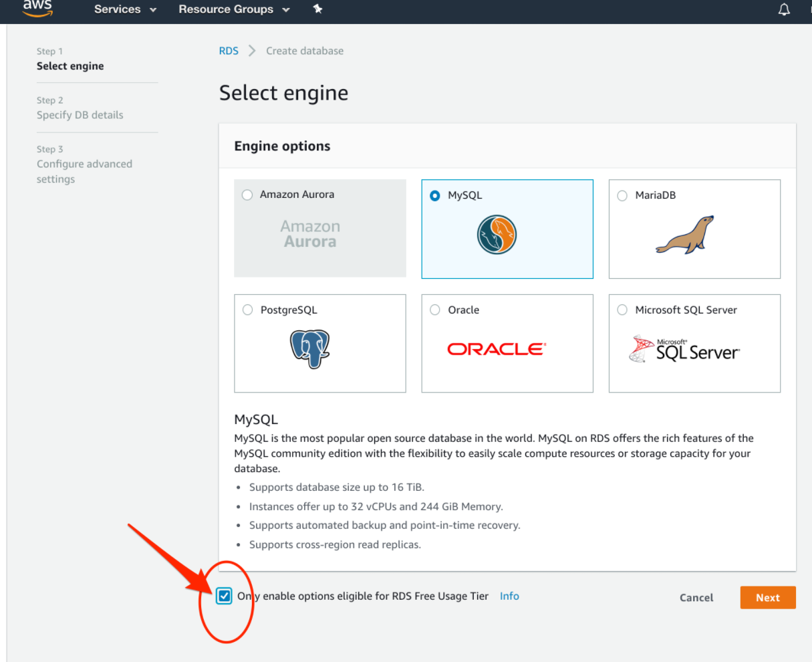Screen dimensions: 812x662
Task: Select the PostgreSQL radio button
Action: 248,310
